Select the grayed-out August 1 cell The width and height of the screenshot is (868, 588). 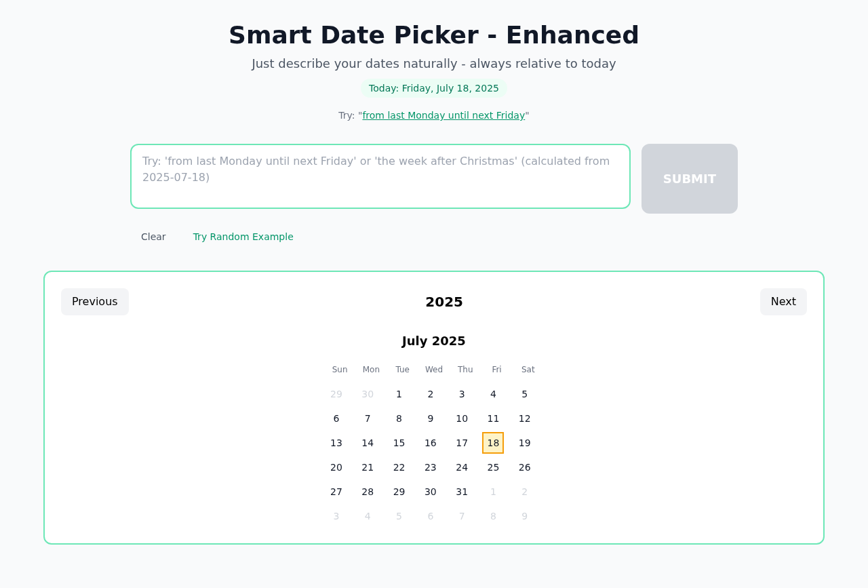pyautogui.click(x=492, y=492)
